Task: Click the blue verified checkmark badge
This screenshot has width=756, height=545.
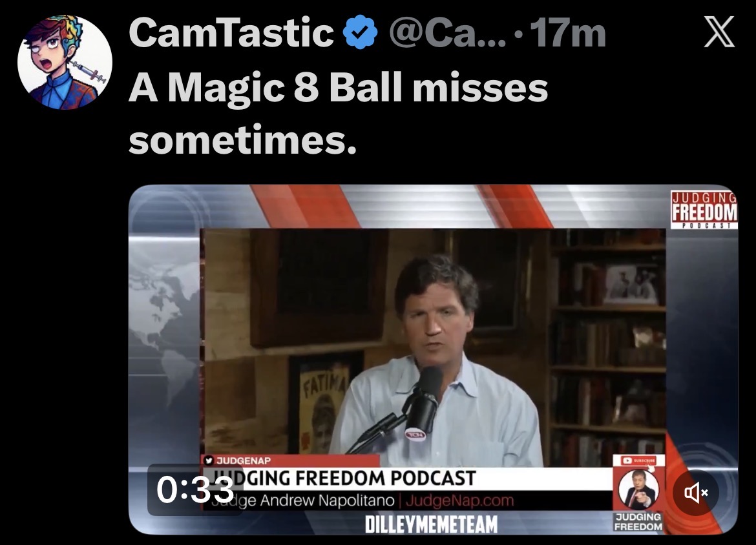Action: pos(359,33)
